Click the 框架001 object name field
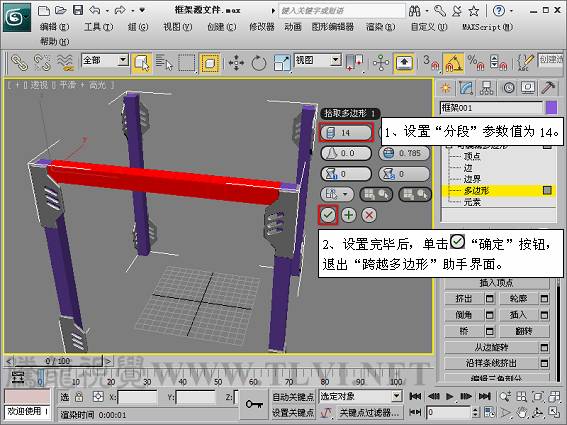 pyautogui.click(x=491, y=108)
